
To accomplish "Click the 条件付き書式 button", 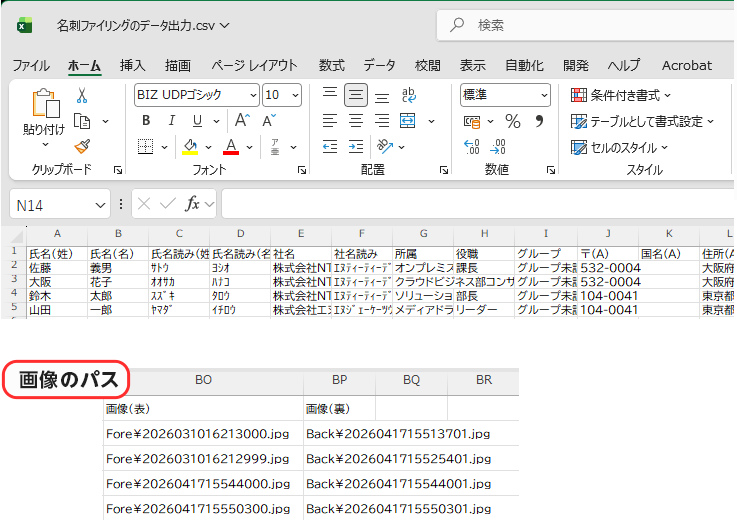I will pyautogui.click(x=620, y=95).
